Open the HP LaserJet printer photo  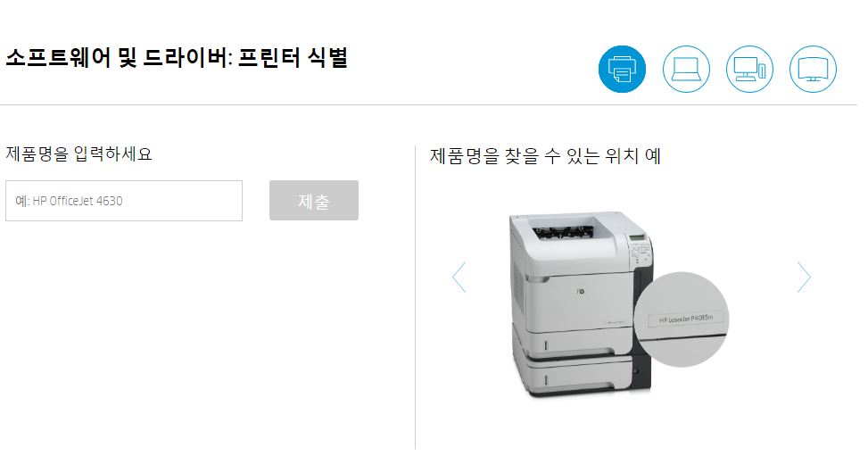pos(581,303)
